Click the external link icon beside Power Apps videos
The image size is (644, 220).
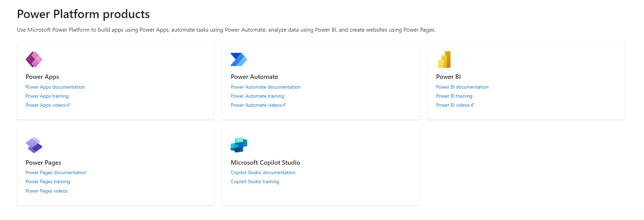[x=69, y=105]
